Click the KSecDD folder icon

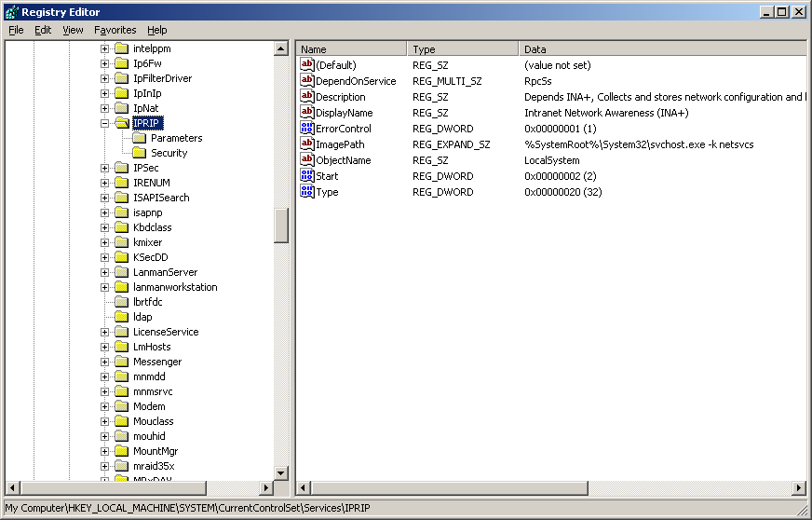(x=122, y=257)
